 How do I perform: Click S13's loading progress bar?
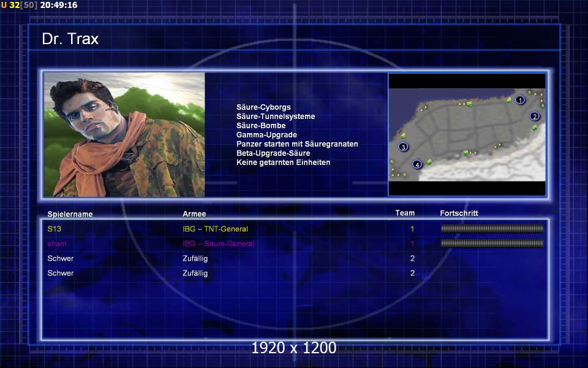(x=492, y=228)
